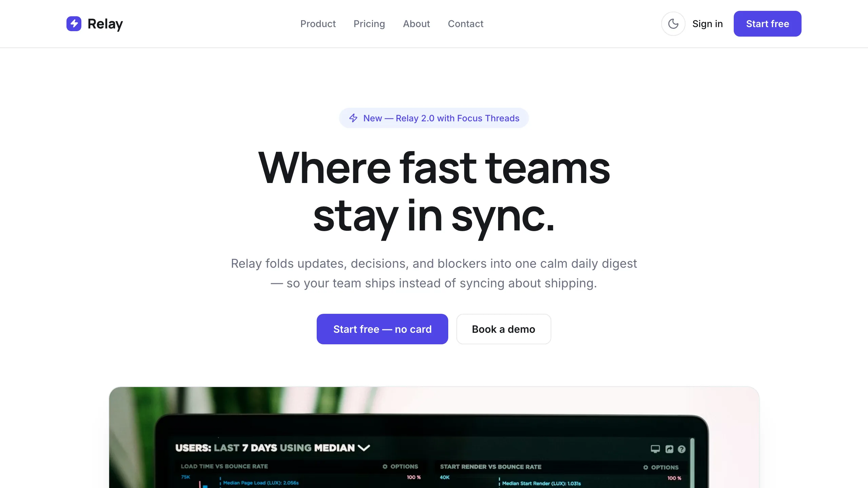Open the Relay 2.0 Focus Threads announcement badge
868x488 pixels.
[x=434, y=118]
